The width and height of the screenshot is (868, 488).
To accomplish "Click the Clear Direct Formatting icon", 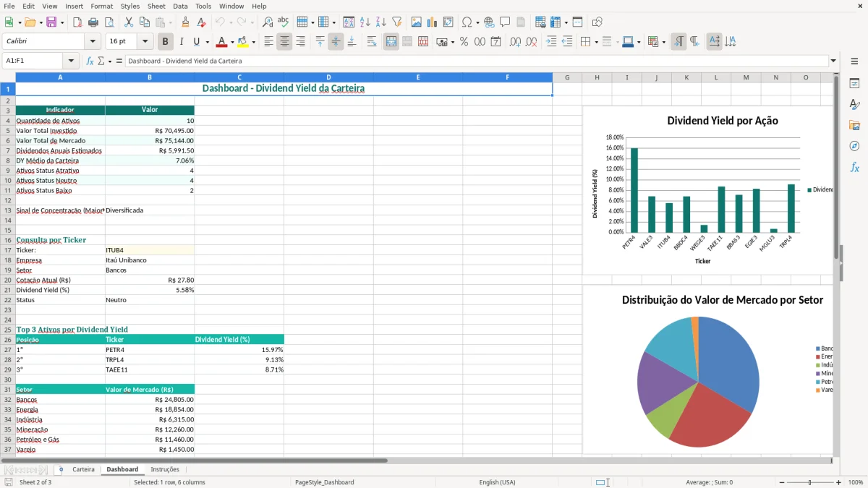I will [x=202, y=22].
